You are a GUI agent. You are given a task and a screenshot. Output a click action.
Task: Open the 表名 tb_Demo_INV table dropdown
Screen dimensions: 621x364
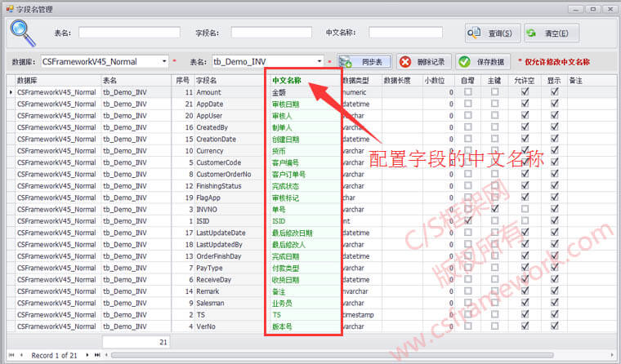click(x=319, y=62)
